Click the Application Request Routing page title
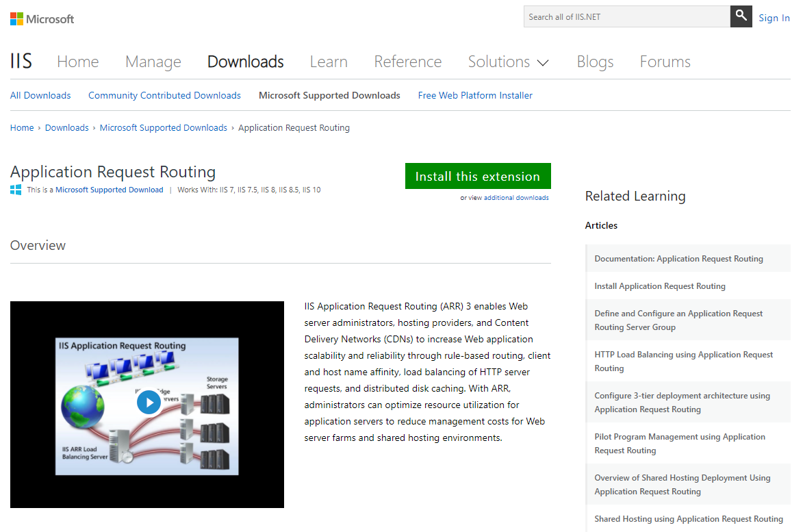This screenshot has width=803, height=532. [113, 172]
